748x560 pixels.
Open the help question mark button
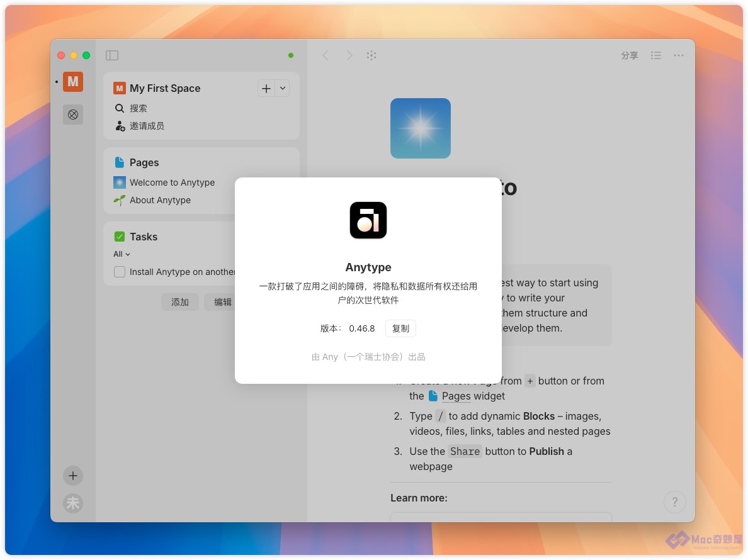674,502
